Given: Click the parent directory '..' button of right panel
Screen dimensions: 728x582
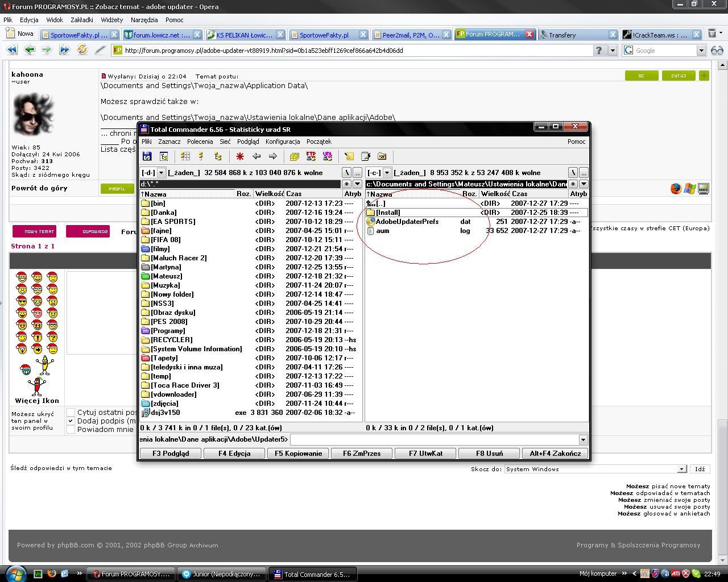Looking at the screenshot, I should (584, 172).
